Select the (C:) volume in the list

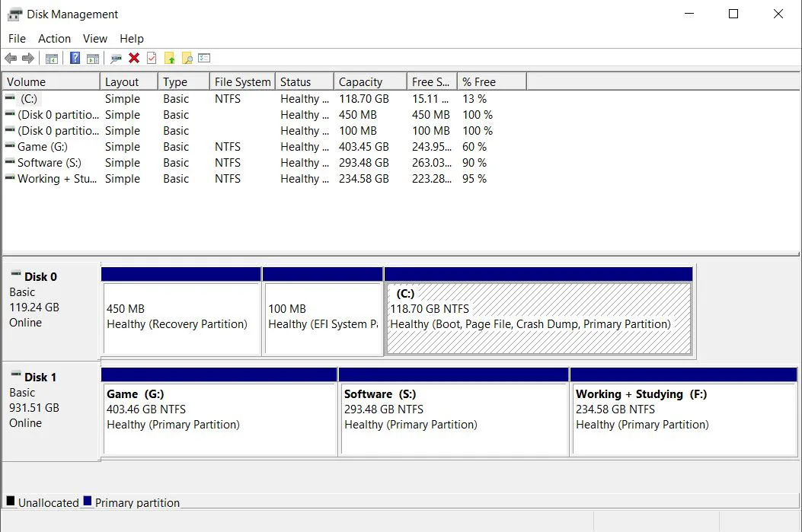[29, 99]
